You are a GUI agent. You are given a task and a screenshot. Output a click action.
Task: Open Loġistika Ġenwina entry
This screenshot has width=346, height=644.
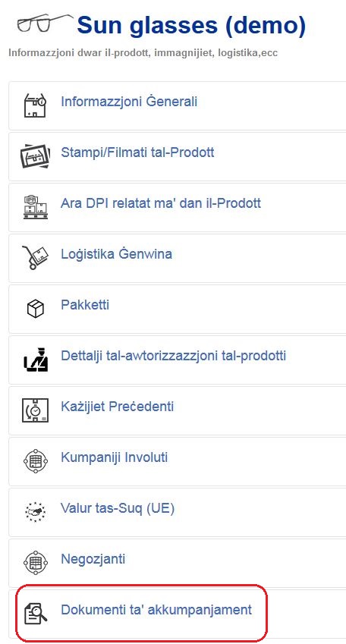[116, 254]
